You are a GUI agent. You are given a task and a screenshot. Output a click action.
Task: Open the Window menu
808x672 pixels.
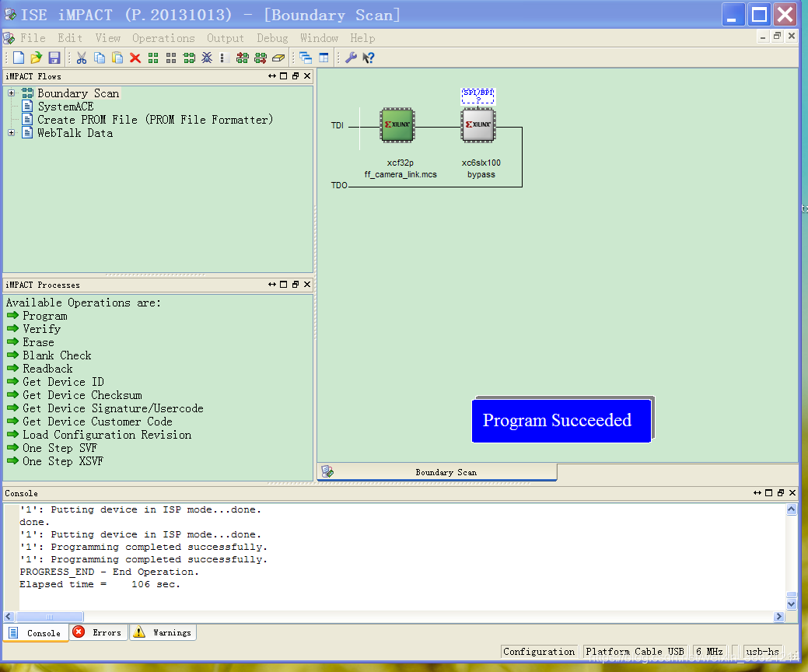pos(319,38)
